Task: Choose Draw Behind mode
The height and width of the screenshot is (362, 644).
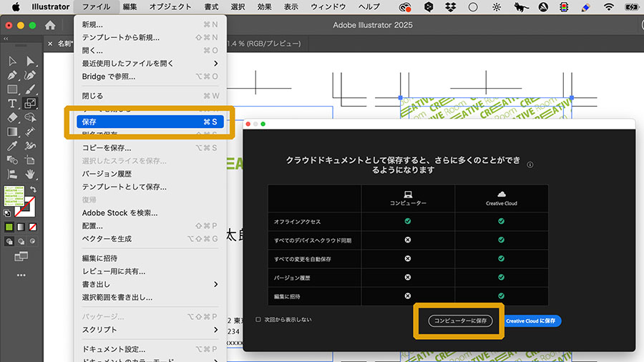Action: click(21, 241)
